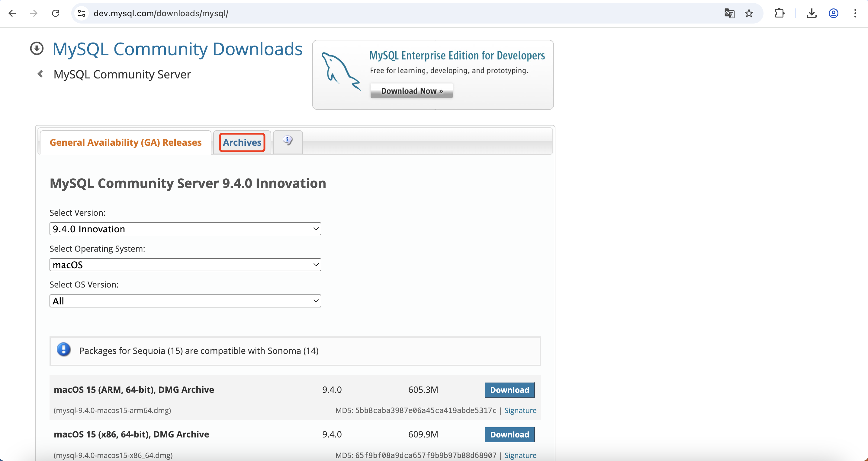
Task: Click the Sequoia compatibility notice text
Action: [x=199, y=351]
